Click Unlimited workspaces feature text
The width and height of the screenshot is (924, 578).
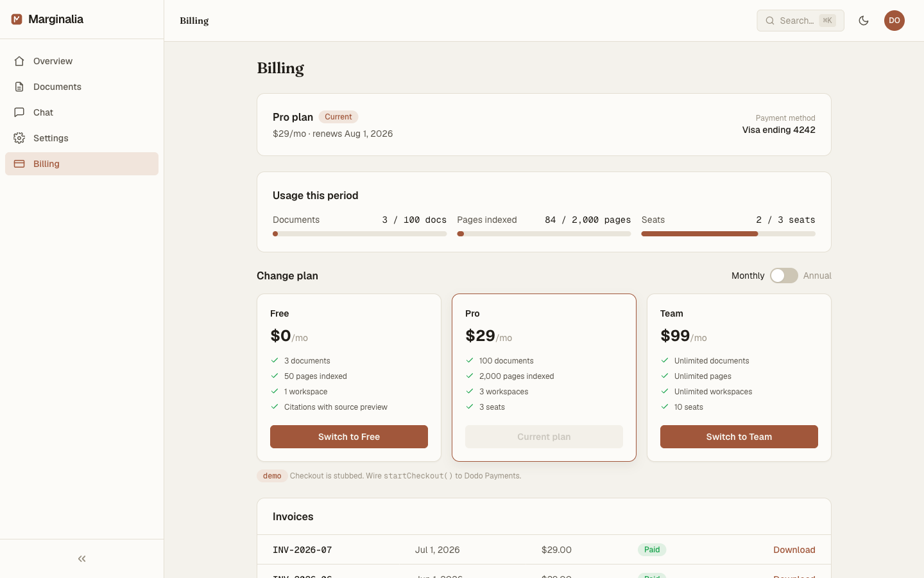[x=713, y=392]
